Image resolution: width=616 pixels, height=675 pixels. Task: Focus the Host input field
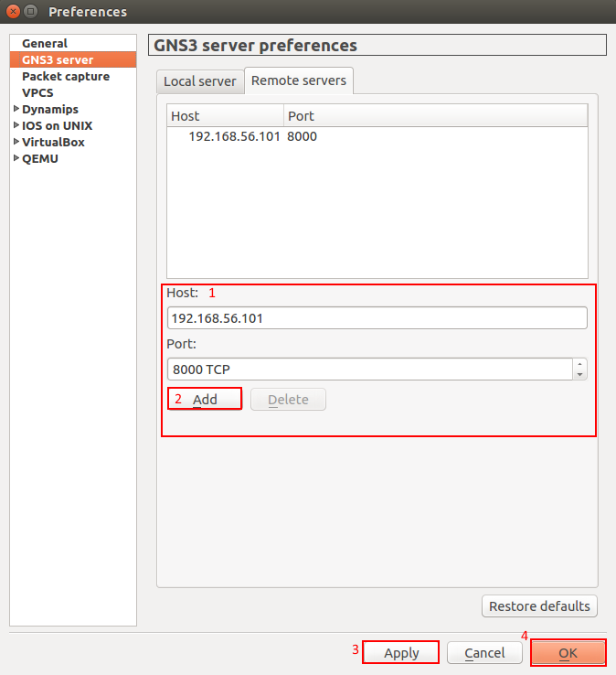(x=377, y=318)
